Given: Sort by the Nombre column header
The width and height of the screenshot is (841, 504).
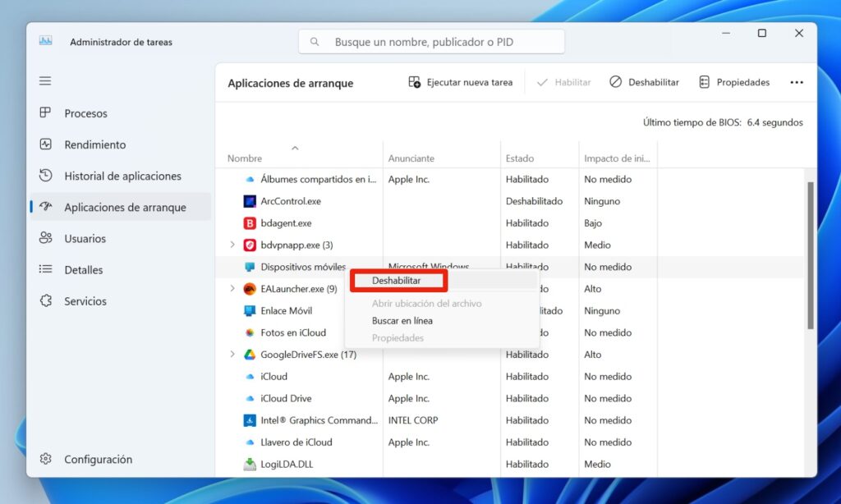Looking at the screenshot, I should [x=245, y=158].
